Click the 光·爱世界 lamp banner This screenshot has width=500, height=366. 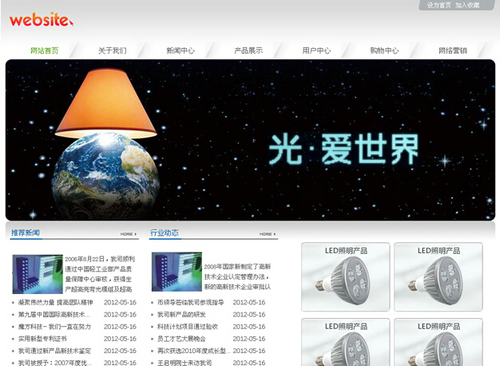pyautogui.click(x=250, y=140)
